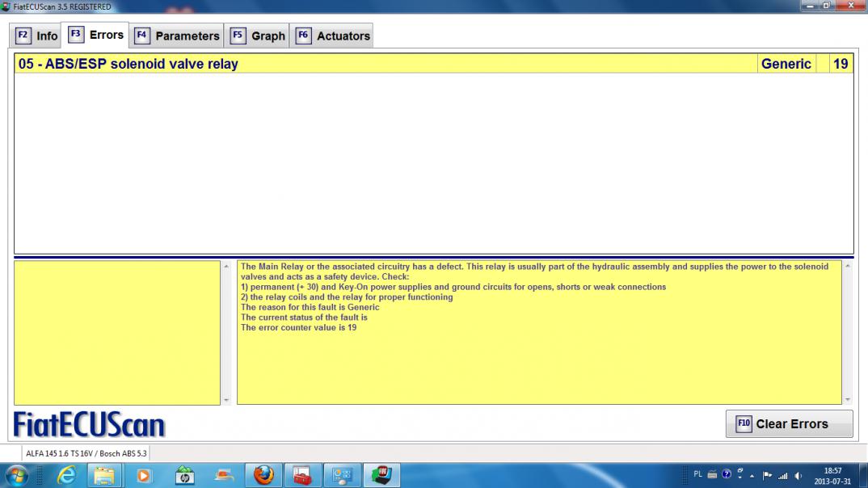Click the F4 key icon
This screenshot has height=488, width=868.
pyautogui.click(x=141, y=36)
